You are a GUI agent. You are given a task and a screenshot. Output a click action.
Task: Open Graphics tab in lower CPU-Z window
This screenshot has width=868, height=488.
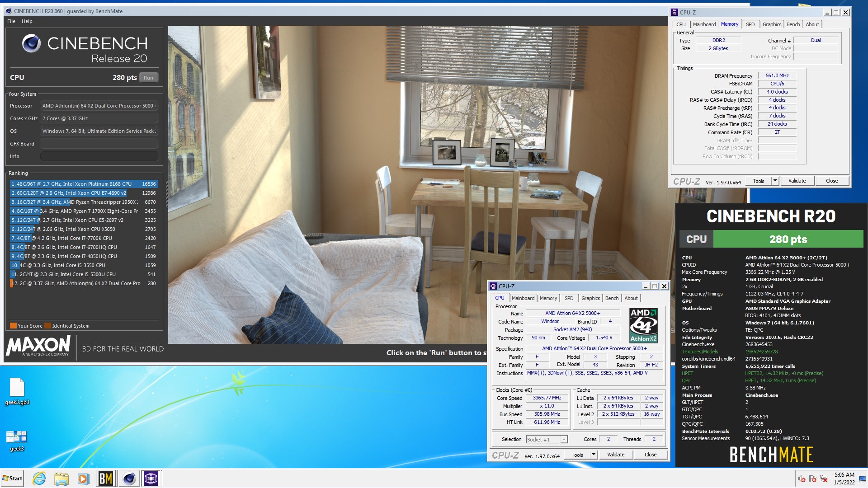point(590,298)
